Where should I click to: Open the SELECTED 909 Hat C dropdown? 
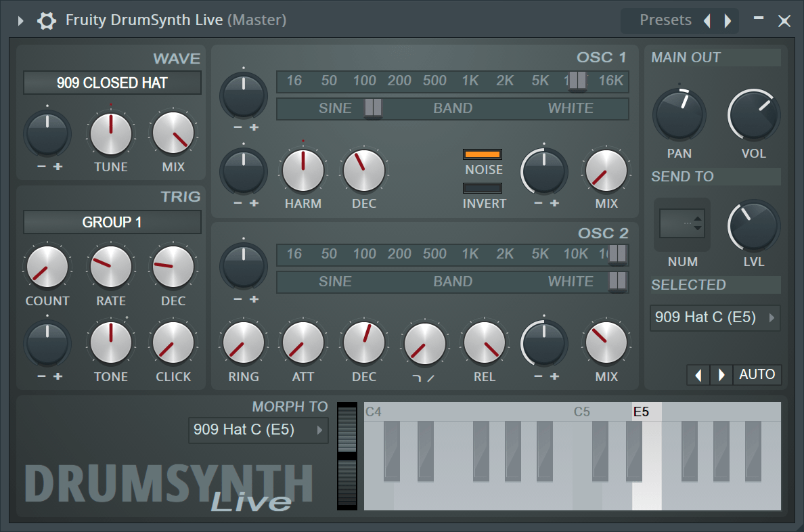pos(715,317)
